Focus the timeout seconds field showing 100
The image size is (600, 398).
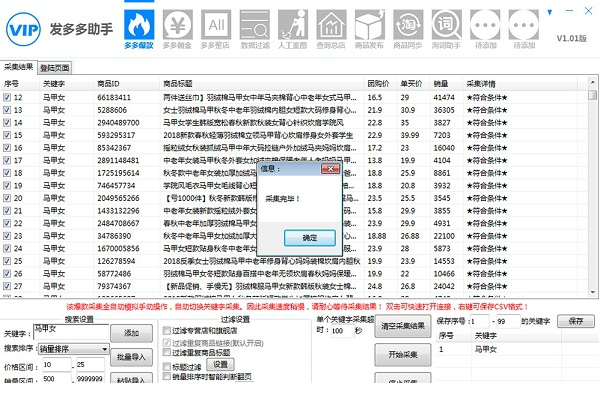point(342,331)
